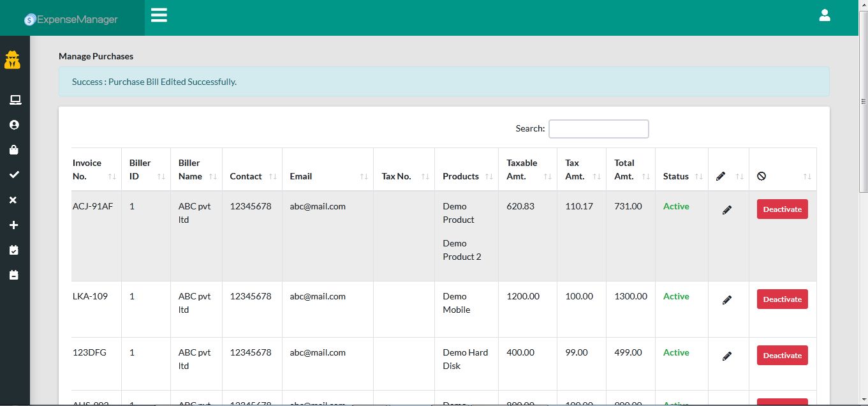
Task: Select the laptop dashboard icon in sidebar
Action: (14, 100)
